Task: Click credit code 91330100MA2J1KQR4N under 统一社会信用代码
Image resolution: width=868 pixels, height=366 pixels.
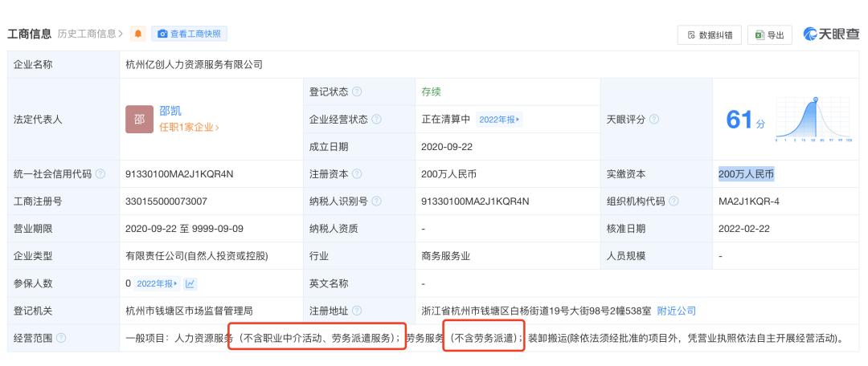Action: 179,174
